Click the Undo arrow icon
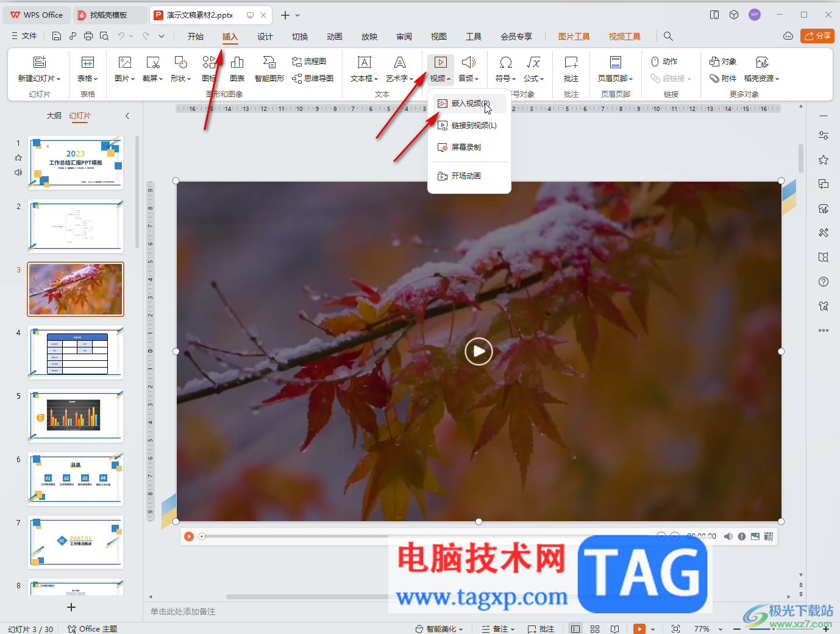 point(121,37)
